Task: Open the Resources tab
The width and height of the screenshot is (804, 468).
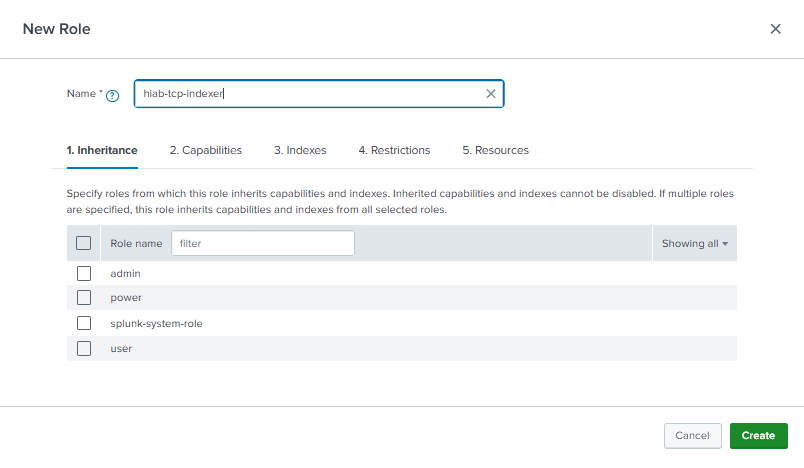Action: 495,150
